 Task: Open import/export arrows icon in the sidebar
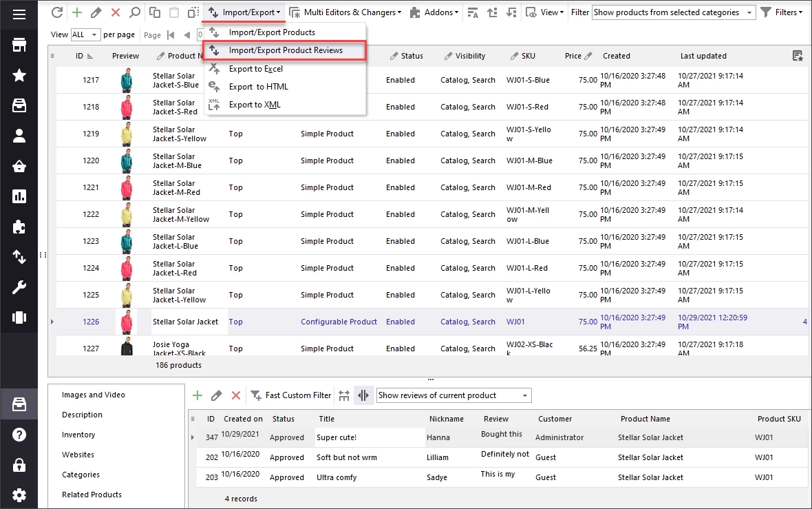click(19, 257)
